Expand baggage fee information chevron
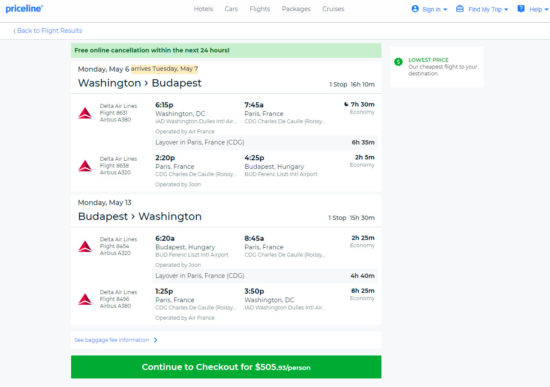 156,340
